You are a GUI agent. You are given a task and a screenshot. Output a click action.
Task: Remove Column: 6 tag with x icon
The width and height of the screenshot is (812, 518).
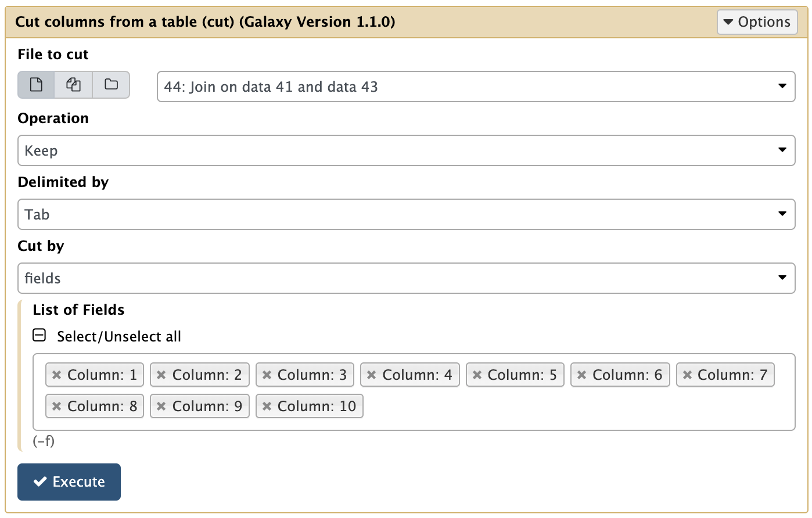(x=582, y=375)
